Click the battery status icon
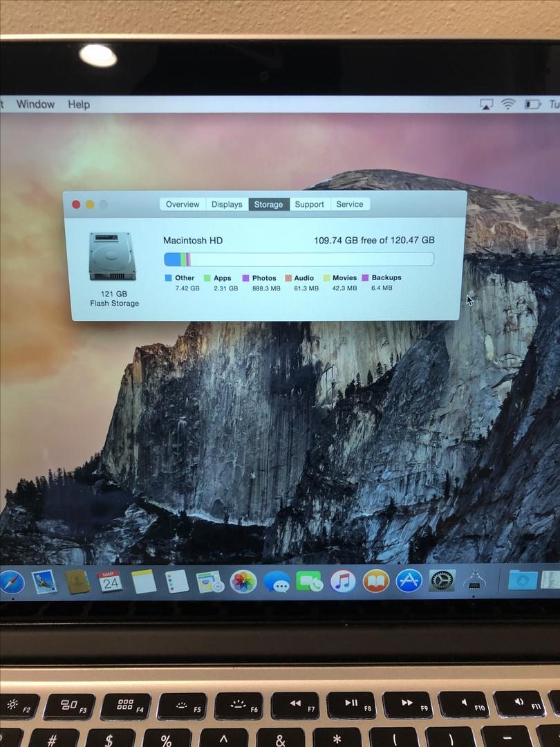Viewport: 560px width, 747px height. point(533,104)
